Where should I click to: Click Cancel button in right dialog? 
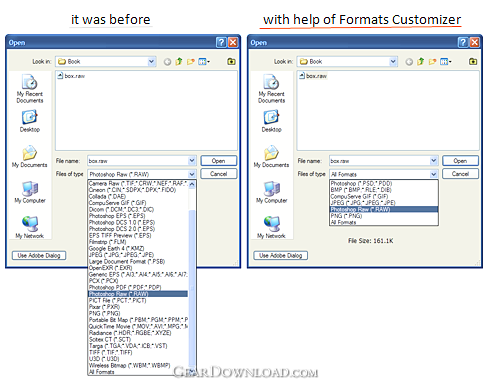460,174
